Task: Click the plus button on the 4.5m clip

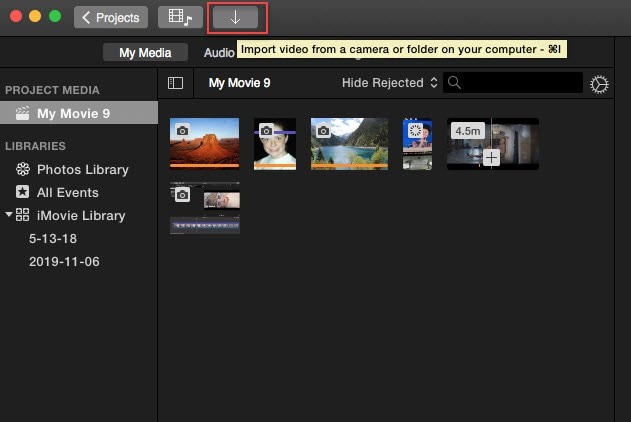Action: click(491, 158)
